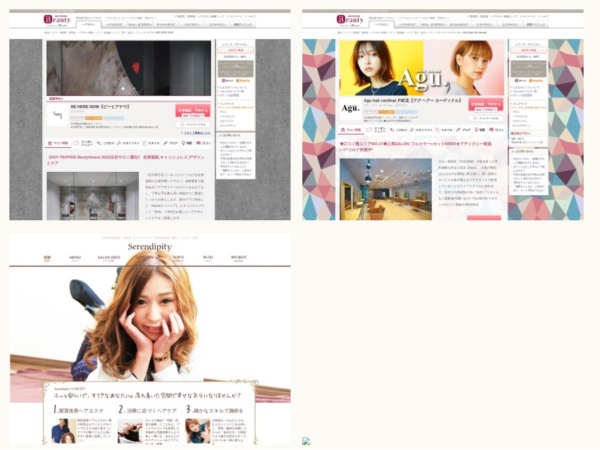Click staff recruiting link on BE HERE NOW page
The width and height of the screenshot is (600, 450).
(x=196, y=133)
